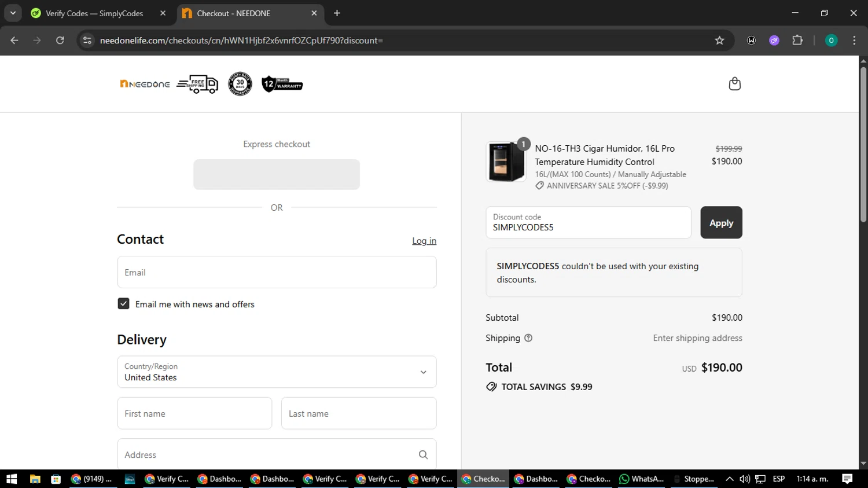This screenshot has width=868, height=488.
Task: Open the notifications action center icon
Action: (847, 479)
